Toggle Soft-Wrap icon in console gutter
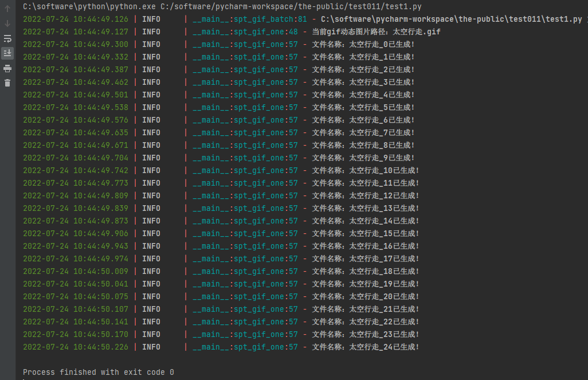 click(7, 38)
